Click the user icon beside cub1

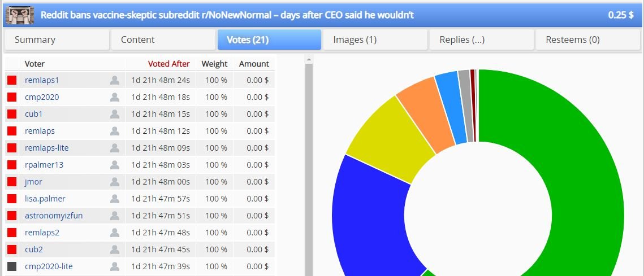(115, 114)
